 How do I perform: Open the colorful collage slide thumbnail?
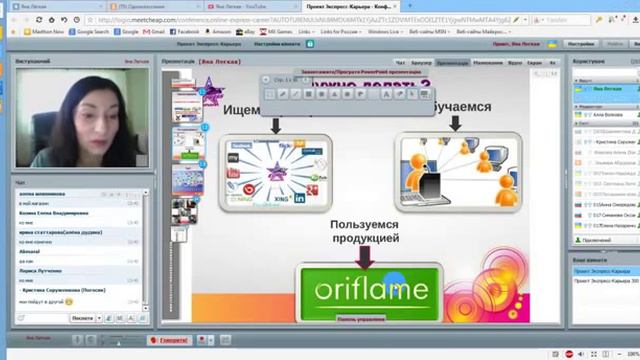coord(188,180)
